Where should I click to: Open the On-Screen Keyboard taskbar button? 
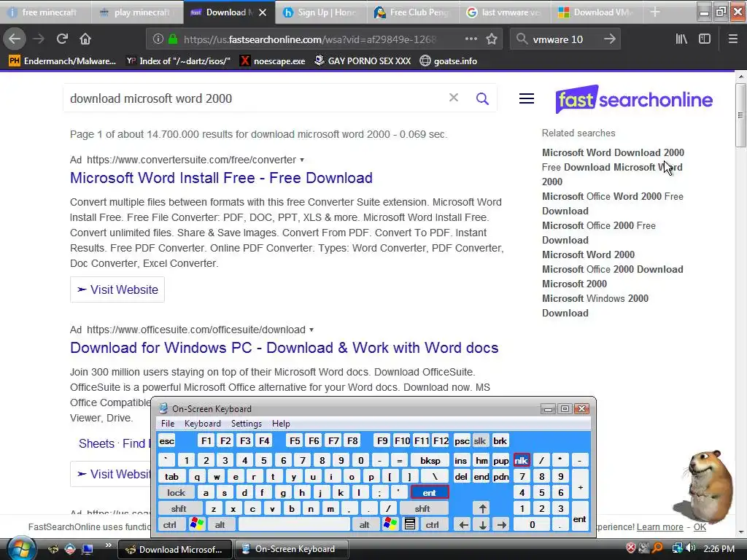coord(291,549)
